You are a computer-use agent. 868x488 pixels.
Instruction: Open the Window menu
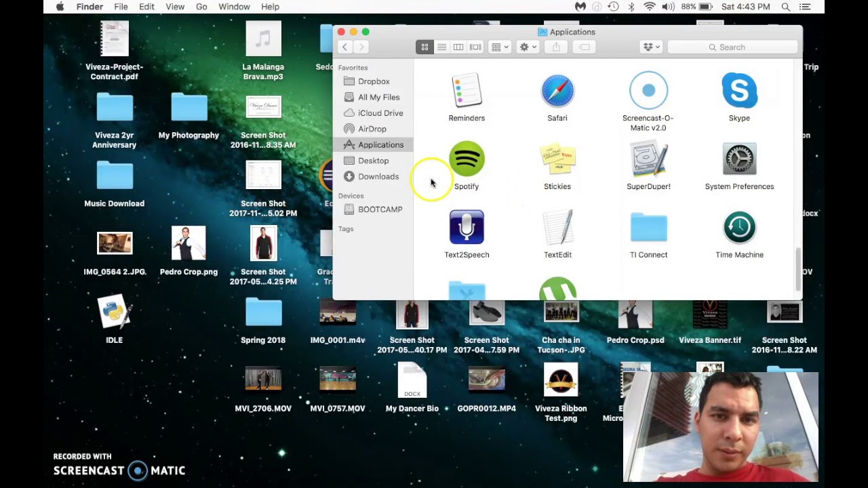click(x=234, y=7)
